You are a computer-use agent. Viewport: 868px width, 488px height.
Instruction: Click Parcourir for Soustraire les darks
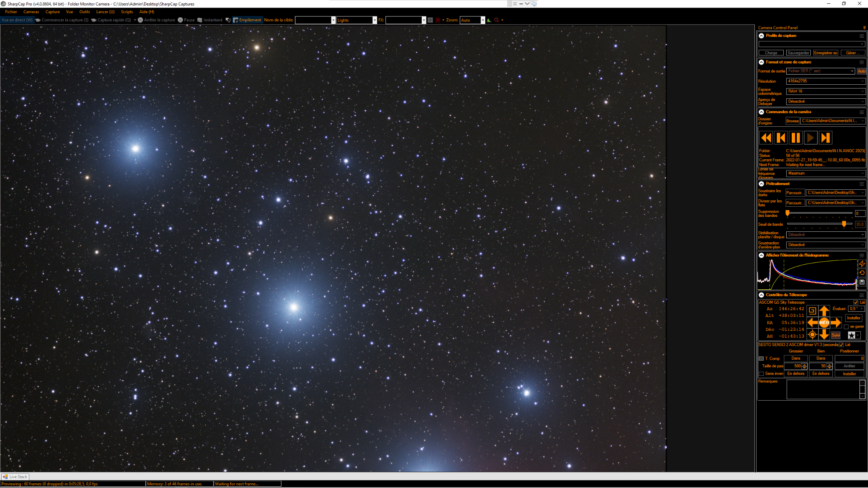click(x=795, y=193)
